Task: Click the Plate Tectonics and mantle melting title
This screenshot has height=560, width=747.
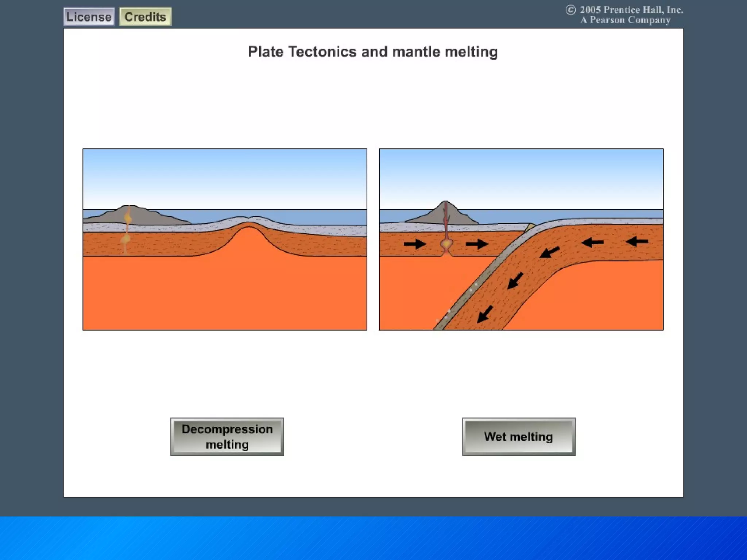Action: coord(373,52)
